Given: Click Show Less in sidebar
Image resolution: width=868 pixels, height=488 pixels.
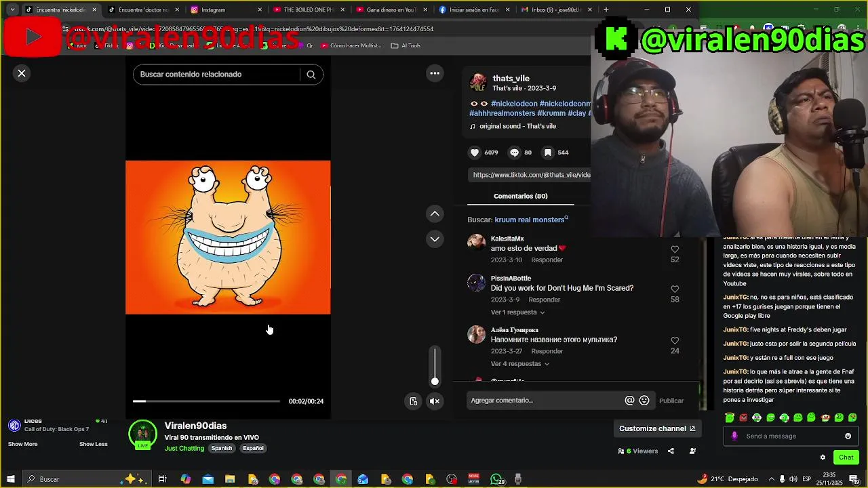Looking at the screenshot, I should 94,444.
